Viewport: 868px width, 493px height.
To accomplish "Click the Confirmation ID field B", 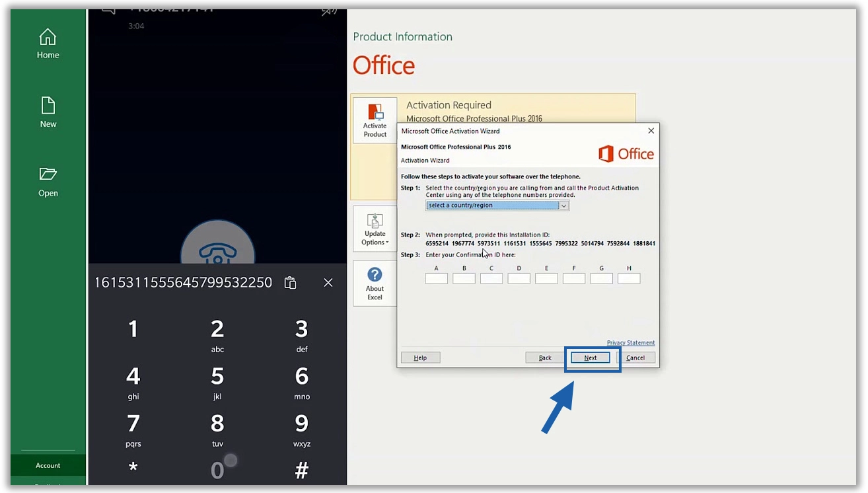I will coord(464,278).
